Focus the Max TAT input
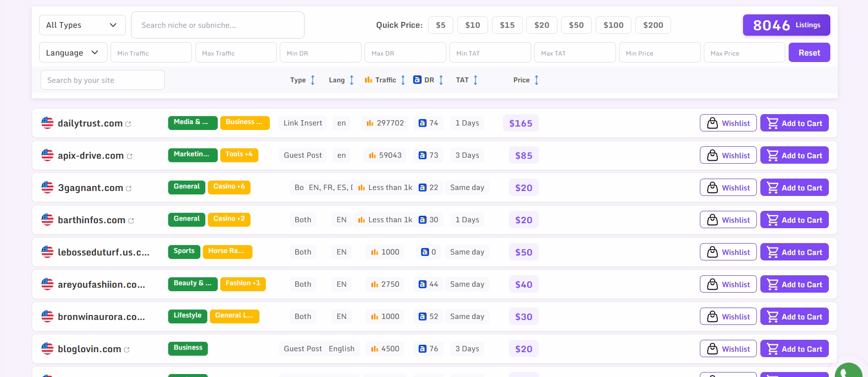The width and height of the screenshot is (868, 377). pos(575,53)
